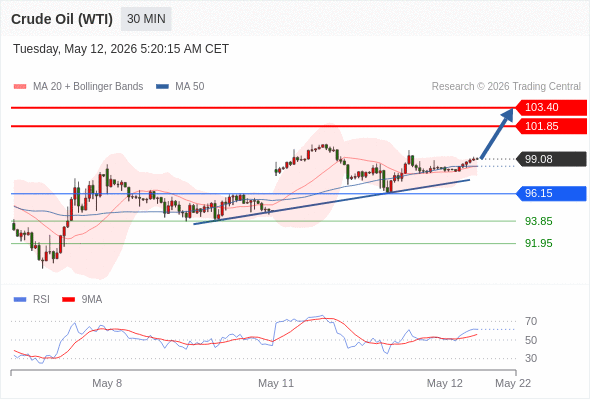Click the Research © 2026 Trading Central credit
Viewport: 590px width, 400px height.
coord(506,87)
